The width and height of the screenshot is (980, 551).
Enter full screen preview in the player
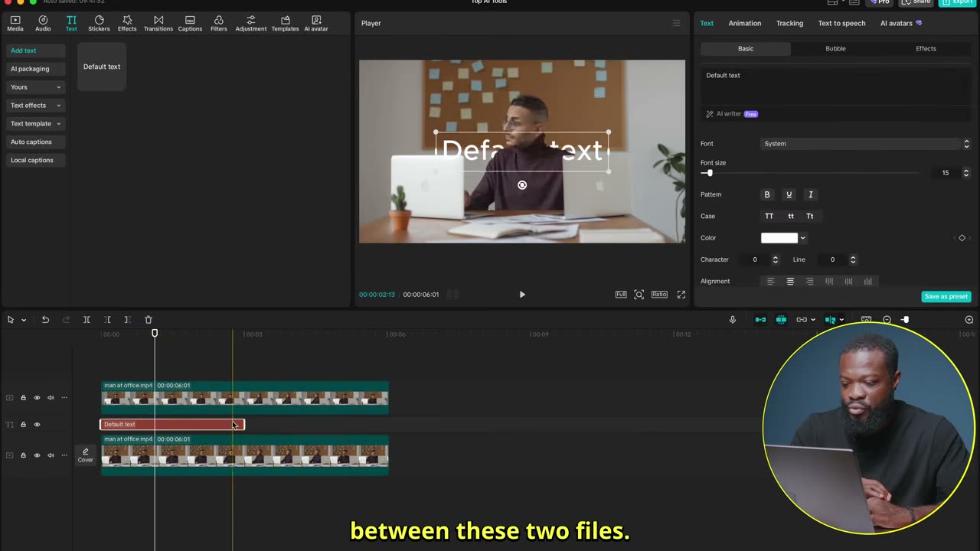tap(681, 295)
